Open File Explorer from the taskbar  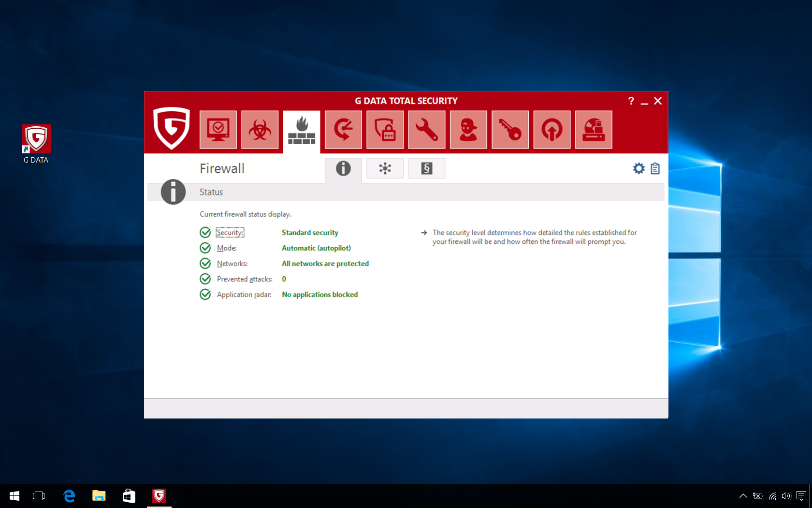(x=99, y=496)
